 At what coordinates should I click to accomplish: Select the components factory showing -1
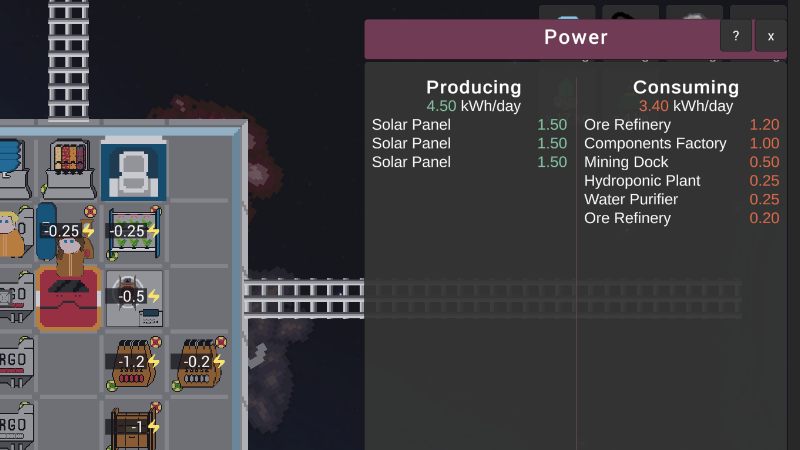(x=134, y=426)
